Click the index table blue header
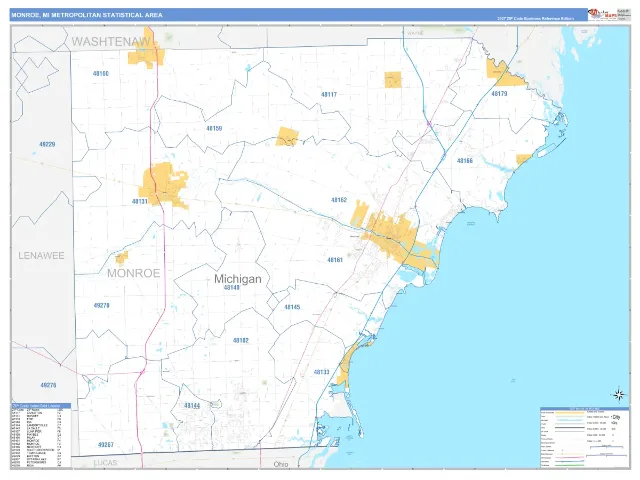The image size is (640, 480). [x=41, y=406]
